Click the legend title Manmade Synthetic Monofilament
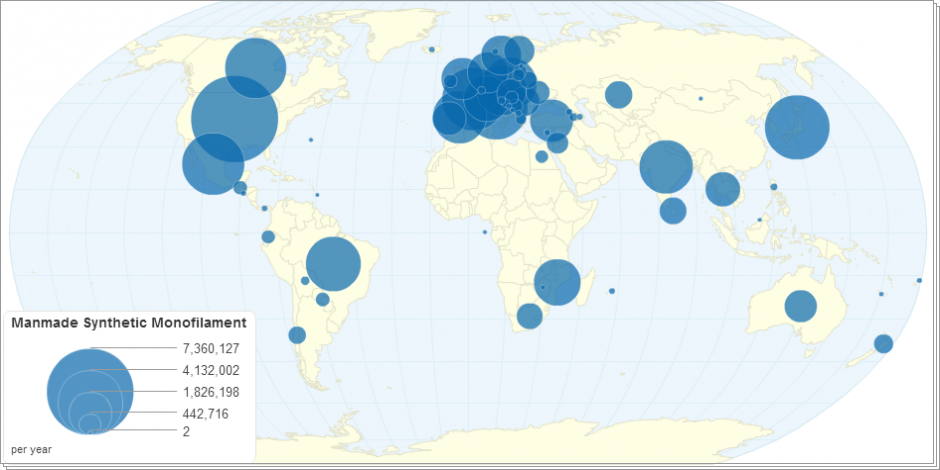Viewport: 940px width, 470px height. click(128, 323)
